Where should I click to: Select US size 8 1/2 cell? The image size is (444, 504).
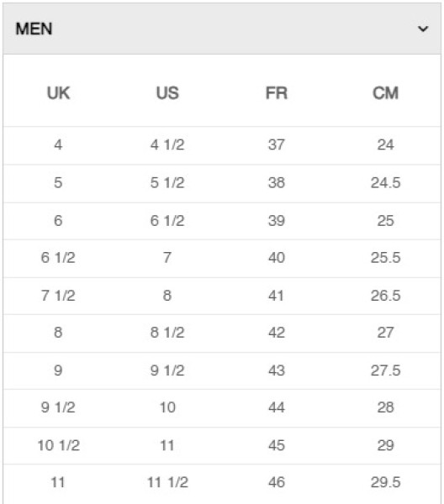pyautogui.click(x=167, y=333)
